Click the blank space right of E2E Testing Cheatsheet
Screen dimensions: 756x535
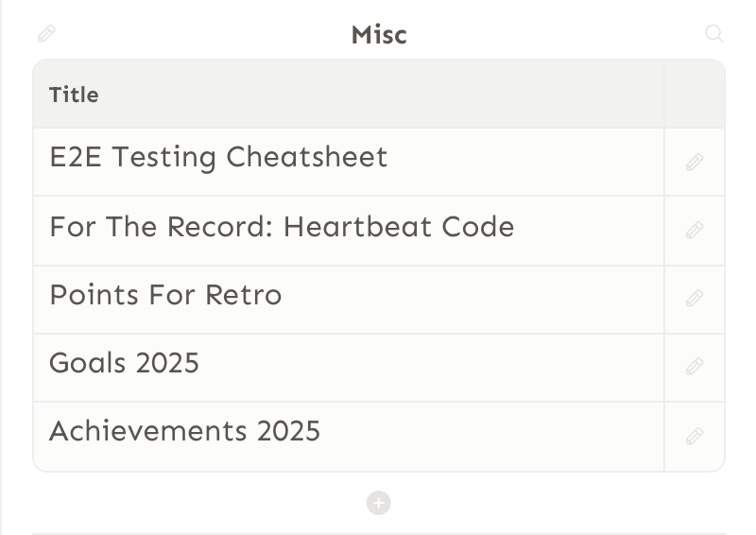point(526,162)
